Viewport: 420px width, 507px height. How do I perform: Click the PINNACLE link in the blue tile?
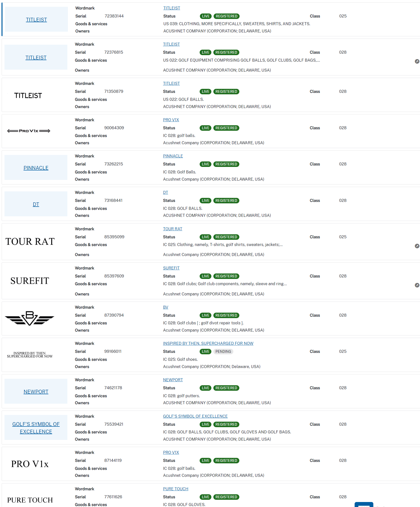coord(36,168)
